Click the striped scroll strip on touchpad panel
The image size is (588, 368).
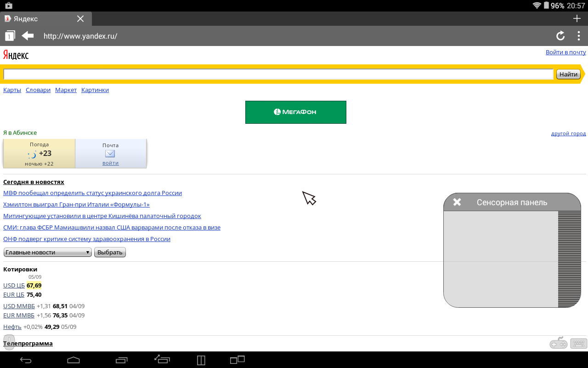tap(569, 259)
